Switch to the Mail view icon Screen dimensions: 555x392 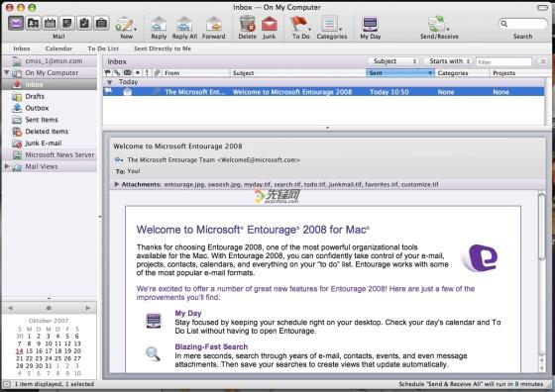[16, 24]
